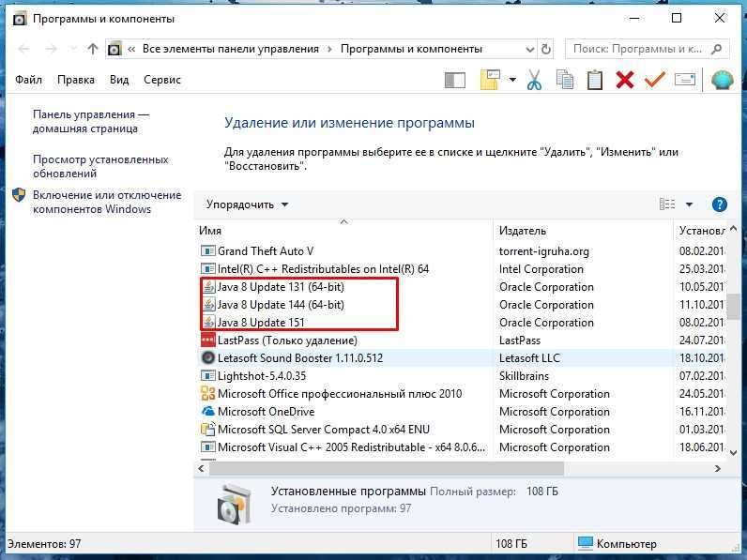Select LastPass (Только удаление) entry
This screenshot has width=747, height=560.
(x=461, y=341)
